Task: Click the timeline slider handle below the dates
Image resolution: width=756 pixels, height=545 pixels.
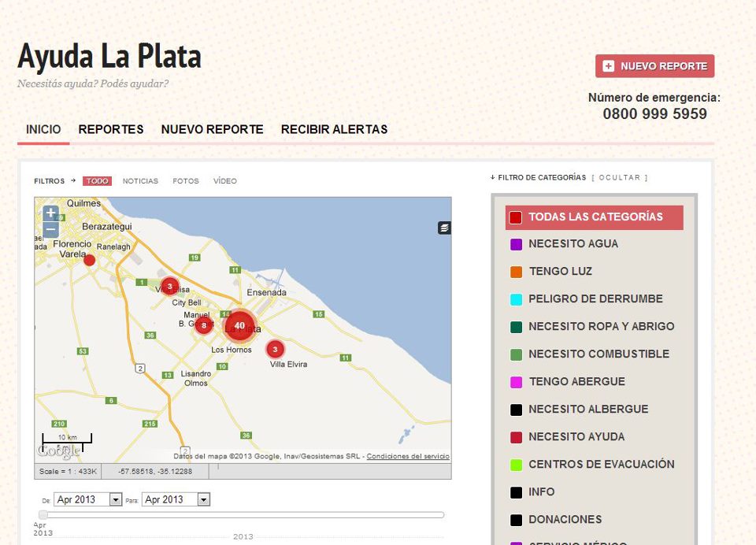Action: 43,515
